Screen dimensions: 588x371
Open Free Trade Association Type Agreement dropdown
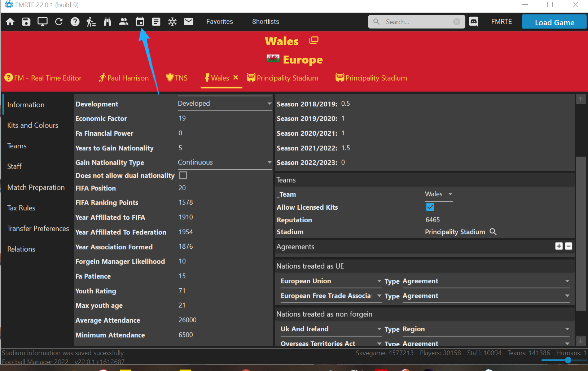486,296
